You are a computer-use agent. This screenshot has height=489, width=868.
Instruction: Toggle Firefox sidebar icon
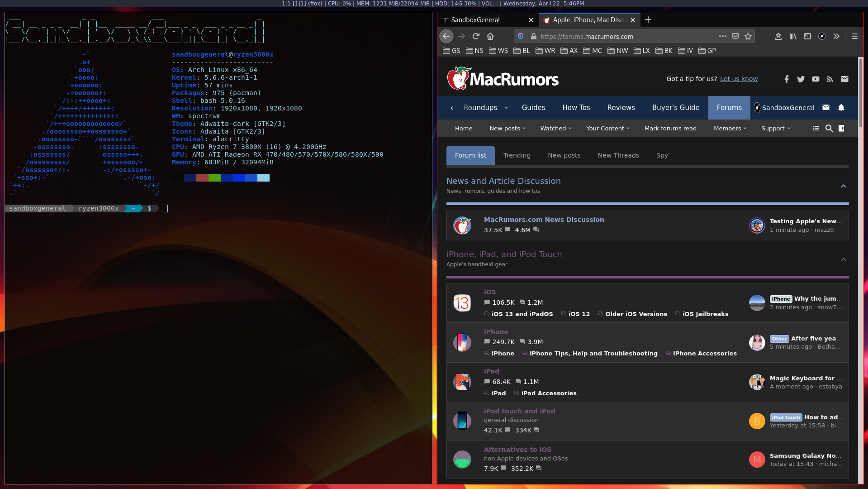tap(807, 36)
